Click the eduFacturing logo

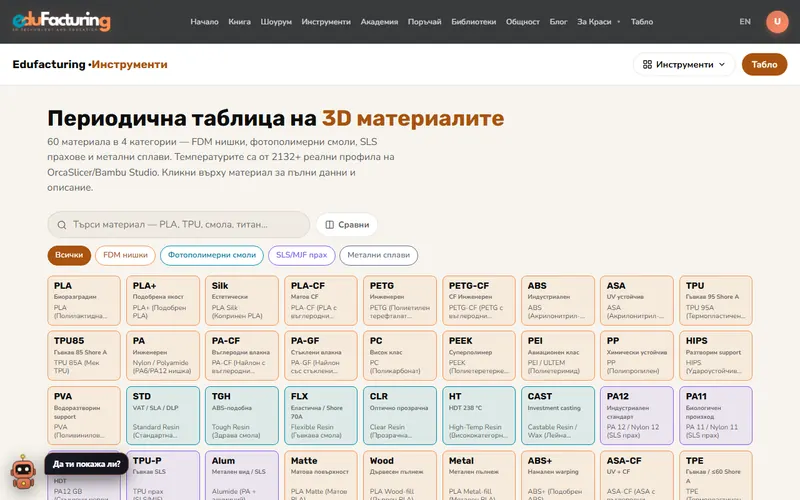[61, 21]
